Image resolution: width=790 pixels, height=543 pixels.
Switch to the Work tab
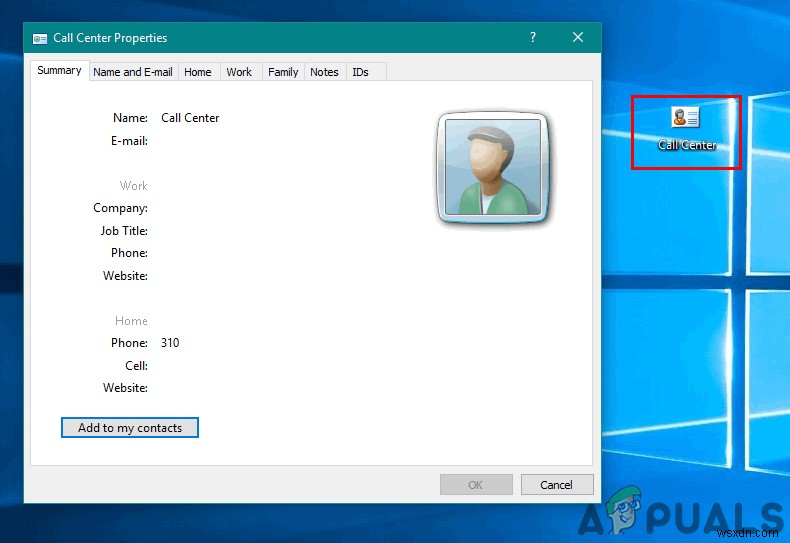coord(239,72)
